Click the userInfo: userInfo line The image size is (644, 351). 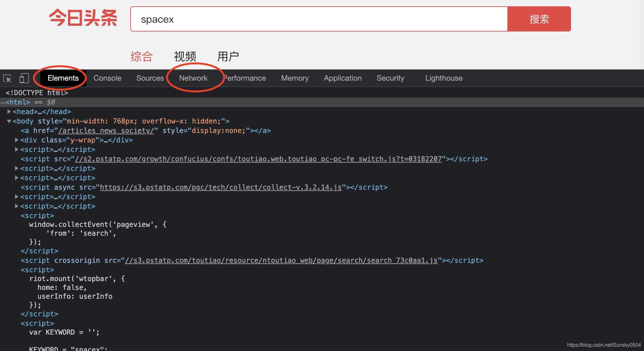[75, 296]
